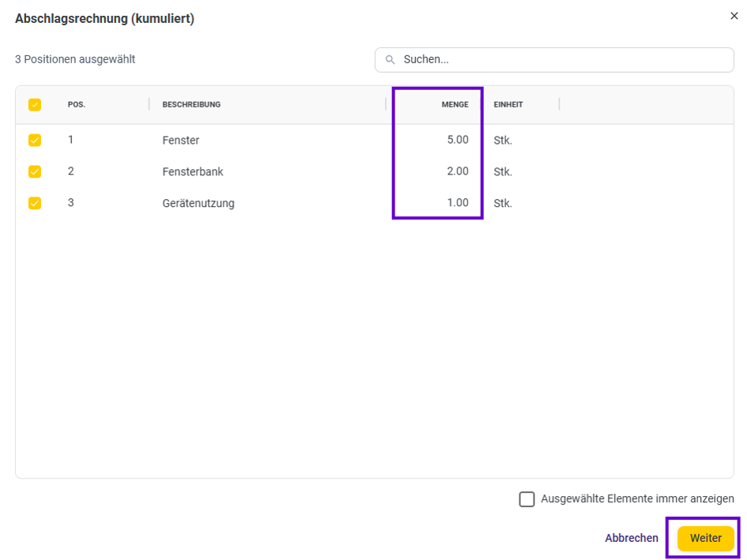
Task: Click the Abbrechen link
Action: coord(632,538)
